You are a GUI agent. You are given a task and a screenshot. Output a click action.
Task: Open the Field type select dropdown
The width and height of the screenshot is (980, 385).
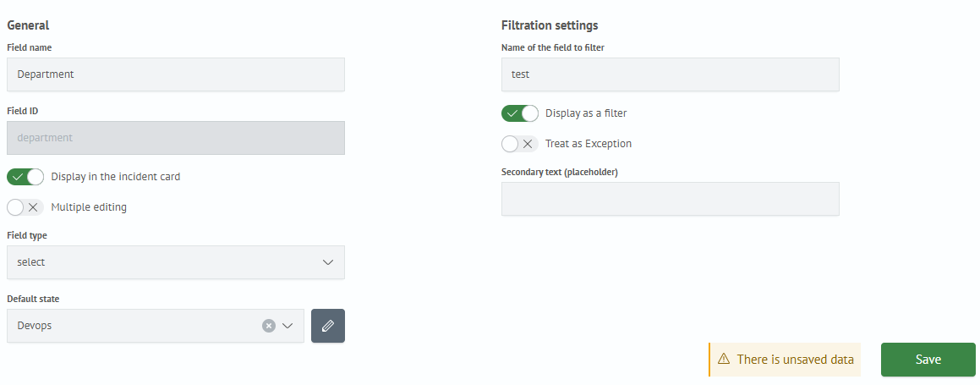coord(175,262)
